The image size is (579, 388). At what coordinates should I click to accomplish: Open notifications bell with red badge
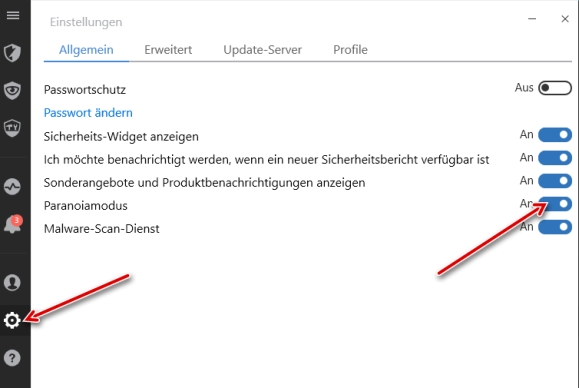pos(13,224)
